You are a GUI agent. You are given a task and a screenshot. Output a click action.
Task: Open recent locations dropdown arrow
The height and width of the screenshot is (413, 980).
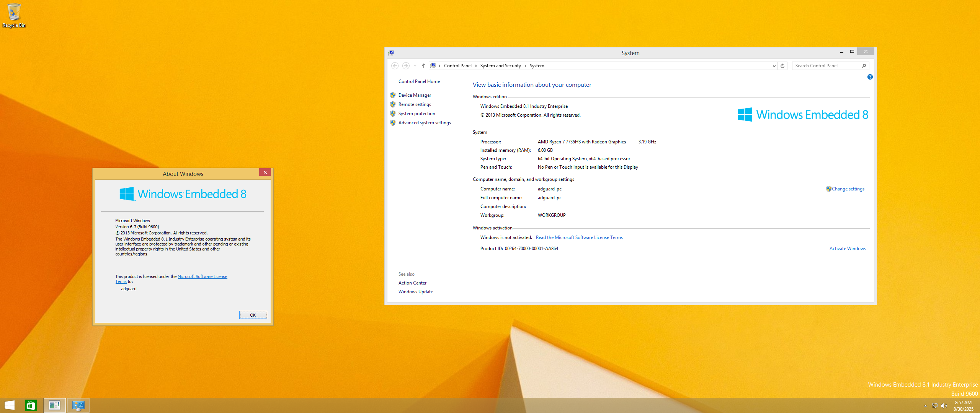click(415, 66)
